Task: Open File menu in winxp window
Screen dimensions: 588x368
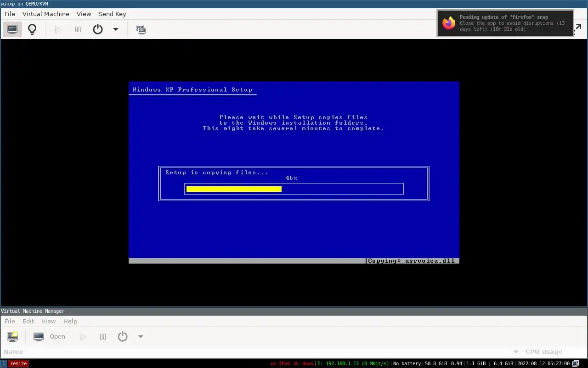Action: point(10,14)
